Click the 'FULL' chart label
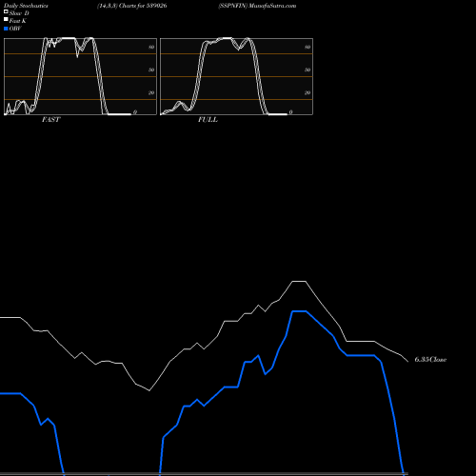The height and width of the screenshot is (476, 476). (208, 120)
